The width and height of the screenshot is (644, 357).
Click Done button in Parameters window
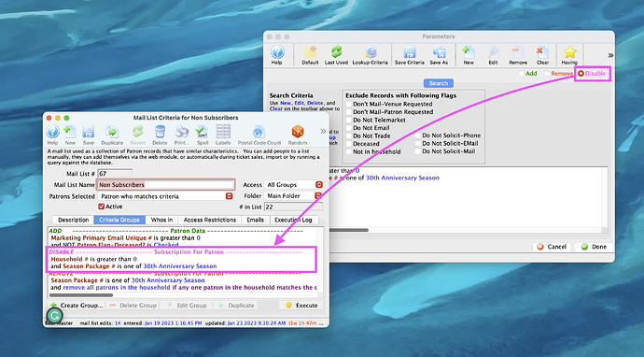point(594,247)
